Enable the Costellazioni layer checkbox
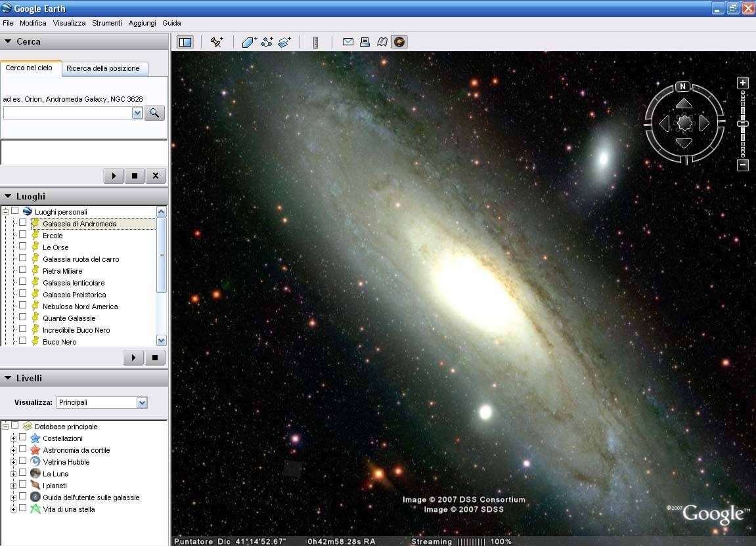Viewport: 756px width, 546px height. coord(23,438)
